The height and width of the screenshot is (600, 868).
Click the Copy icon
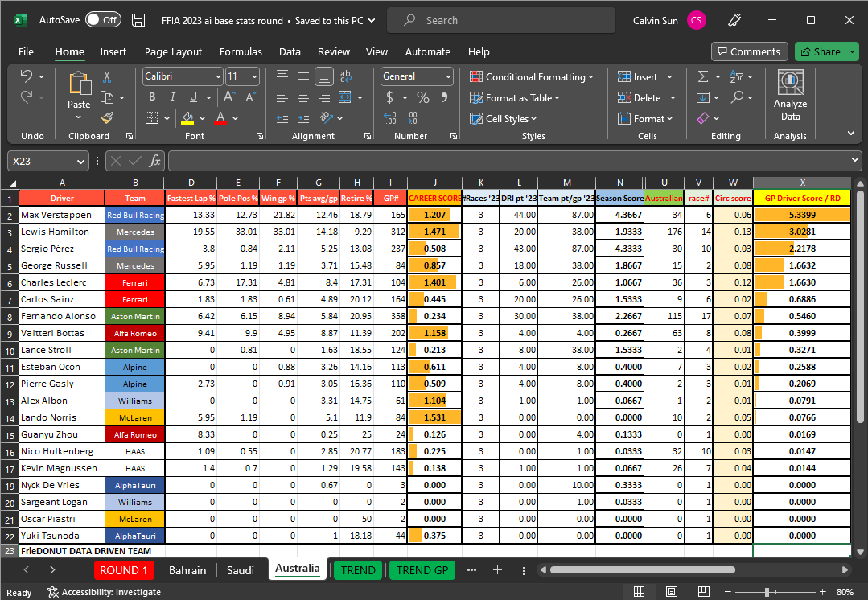(x=107, y=98)
